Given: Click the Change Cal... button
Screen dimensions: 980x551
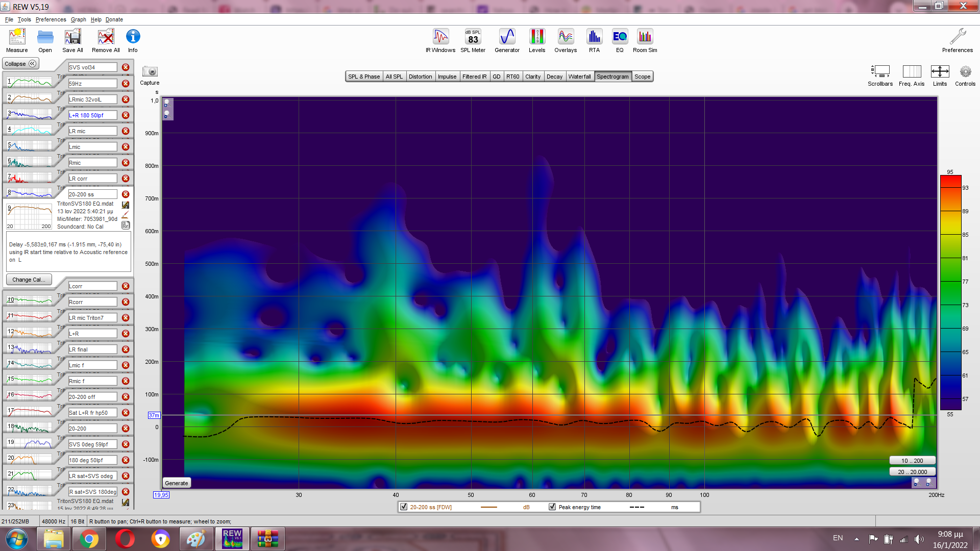Looking at the screenshot, I should click(x=29, y=280).
